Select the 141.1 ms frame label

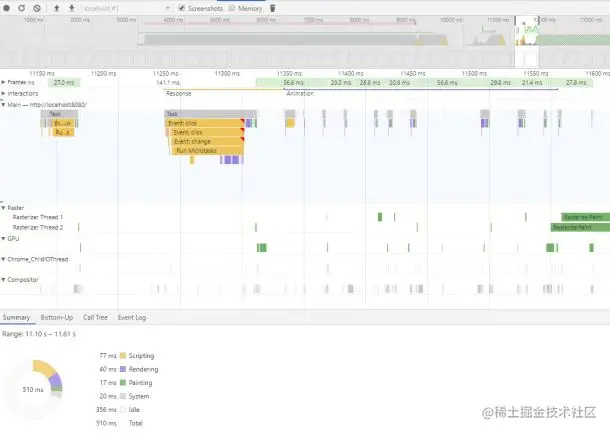[x=168, y=82]
